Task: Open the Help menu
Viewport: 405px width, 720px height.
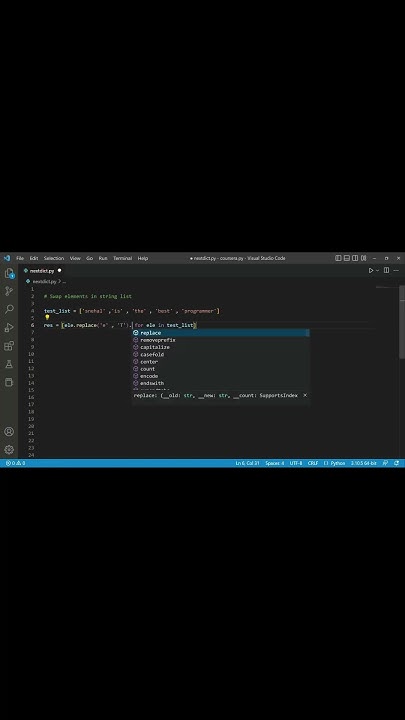Action: 143,258
